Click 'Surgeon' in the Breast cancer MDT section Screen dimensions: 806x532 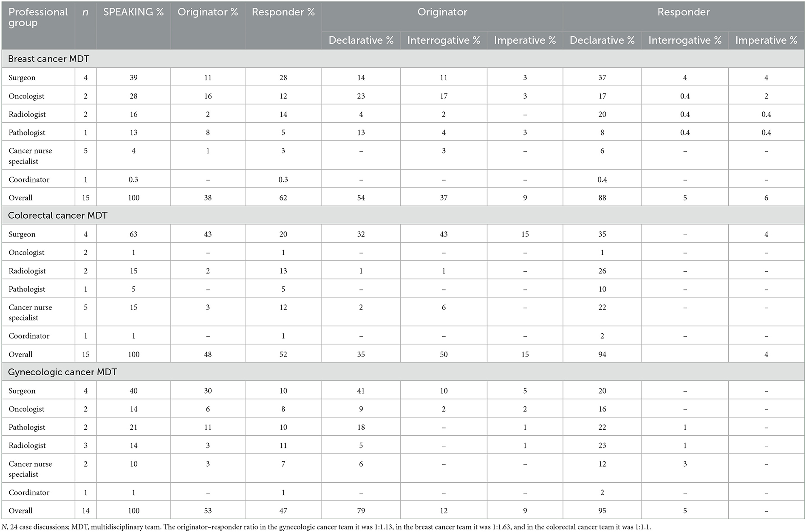tap(22, 78)
